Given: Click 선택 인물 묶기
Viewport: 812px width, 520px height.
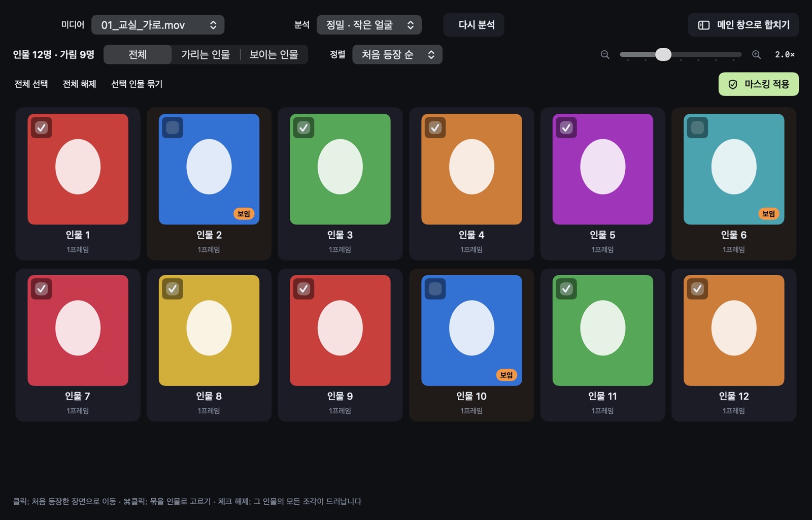Looking at the screenshot, I should coord(137,84).
